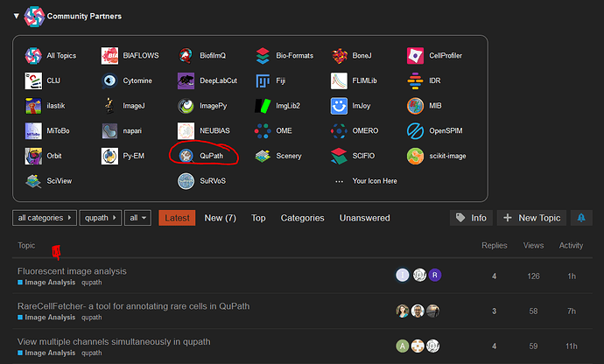Select the MiToBo icon
604x364 pixels.
pos(33,131)
